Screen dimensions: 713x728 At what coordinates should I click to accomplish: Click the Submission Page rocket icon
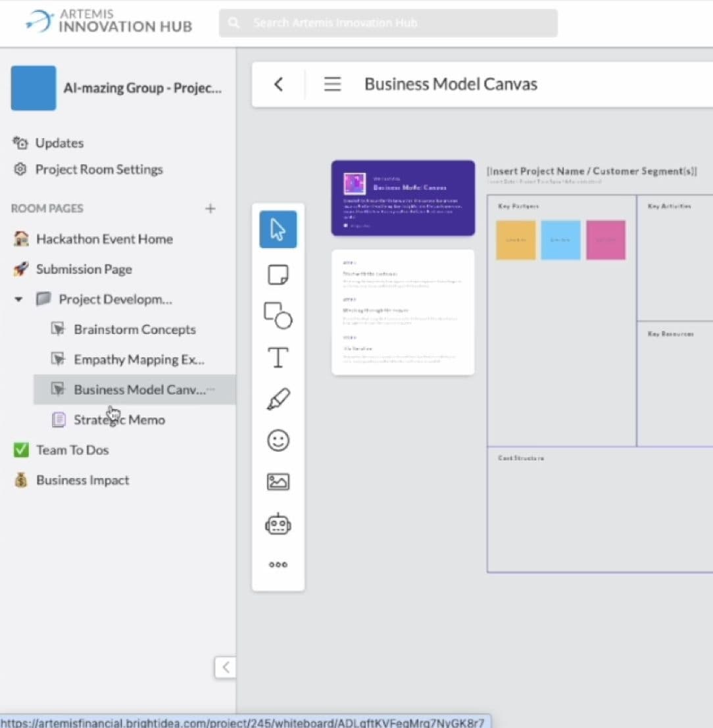(x=21, y=269)
